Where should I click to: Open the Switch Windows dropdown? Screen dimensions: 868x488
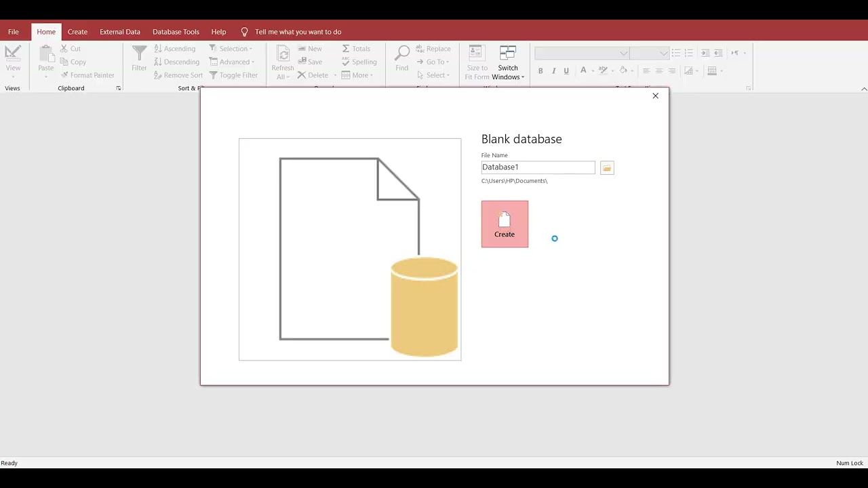pos(508,62)
